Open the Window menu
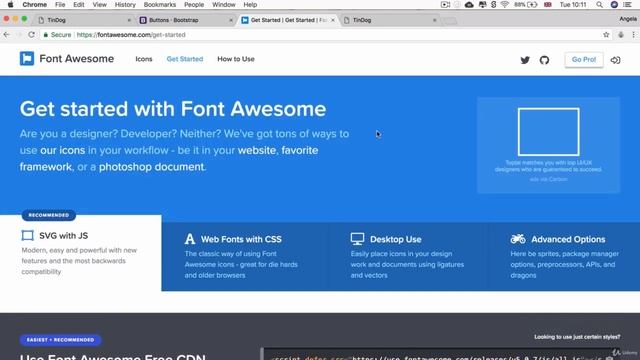 click(224, 4)
